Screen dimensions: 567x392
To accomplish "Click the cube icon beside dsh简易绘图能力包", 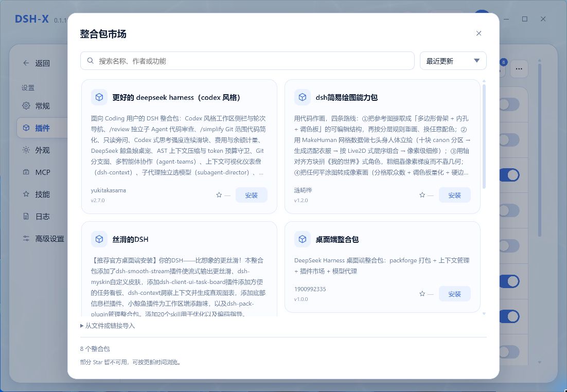I will tap(303, 97).
